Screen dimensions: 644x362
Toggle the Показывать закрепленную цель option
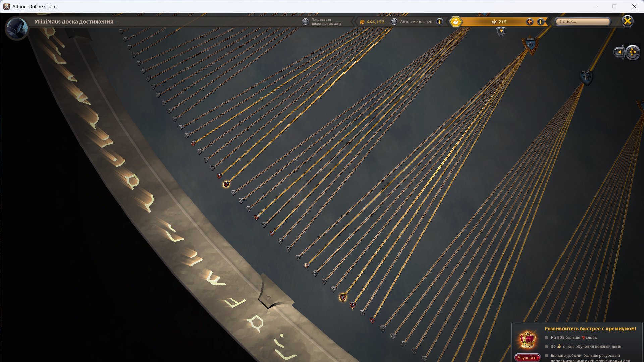[305, 22]
